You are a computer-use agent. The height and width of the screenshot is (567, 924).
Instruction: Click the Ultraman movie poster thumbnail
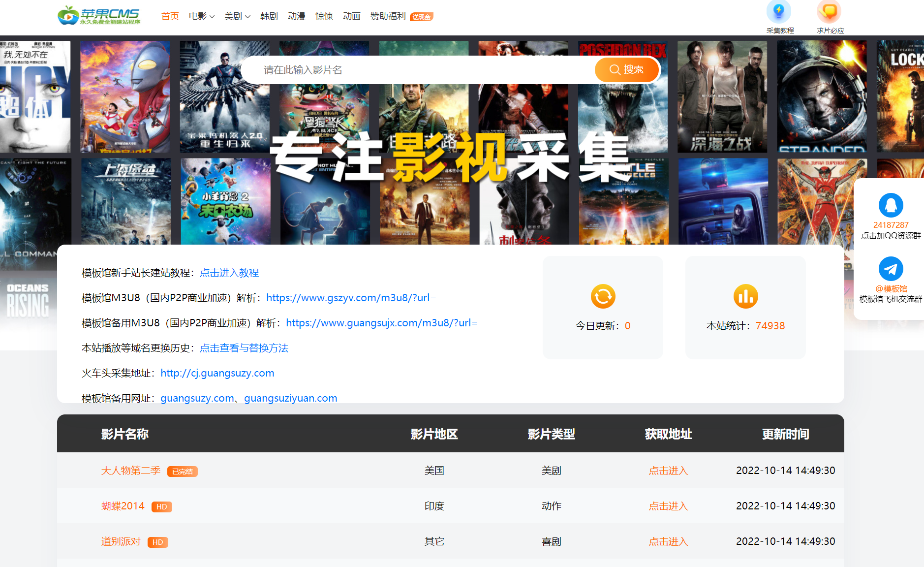tap(125, 96)
